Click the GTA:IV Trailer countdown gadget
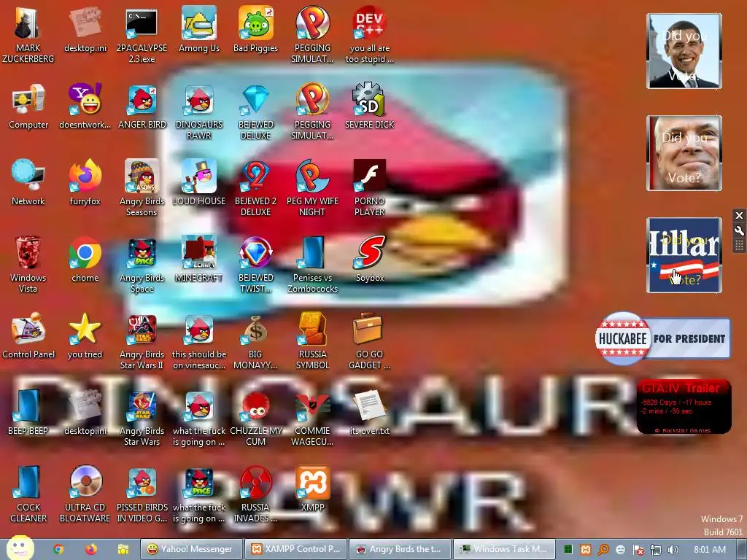This screenshot has width=747, height=560. (684, 407)
